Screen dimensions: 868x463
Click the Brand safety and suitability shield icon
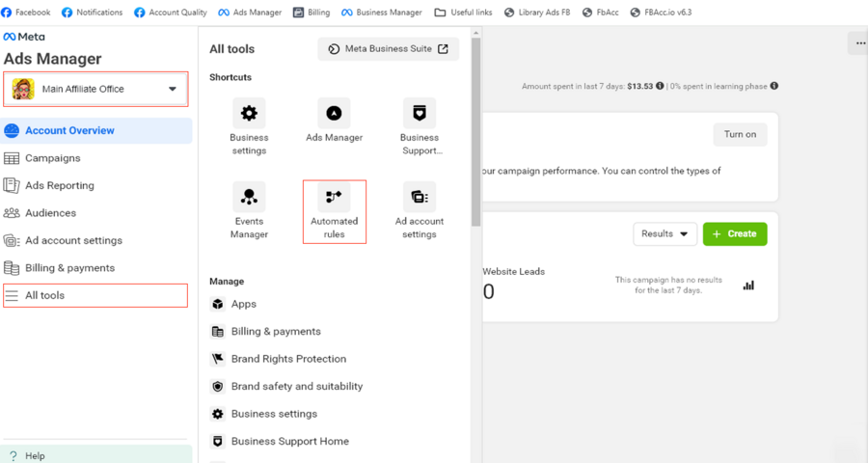click(218, 387)
